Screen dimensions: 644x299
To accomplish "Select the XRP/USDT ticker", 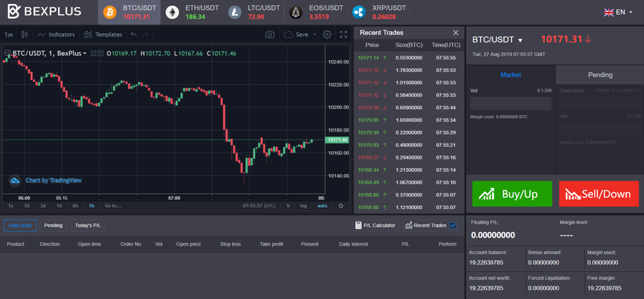I will 379,13.
